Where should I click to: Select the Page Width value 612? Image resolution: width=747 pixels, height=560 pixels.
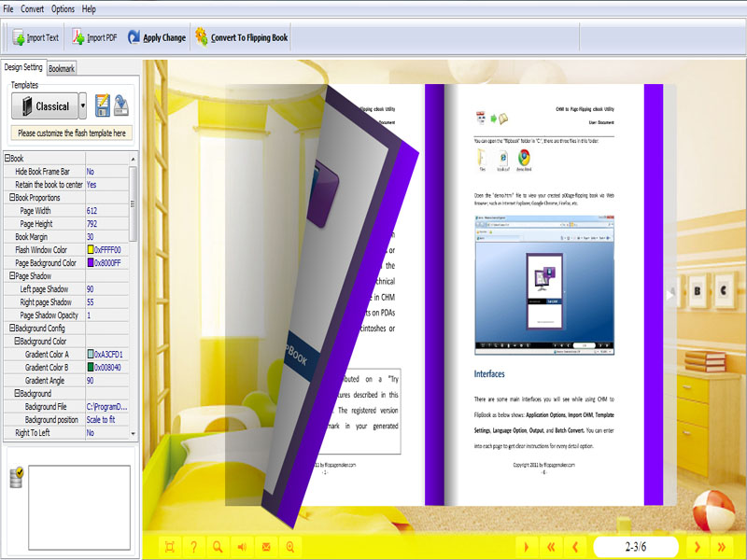click(106, 211)
